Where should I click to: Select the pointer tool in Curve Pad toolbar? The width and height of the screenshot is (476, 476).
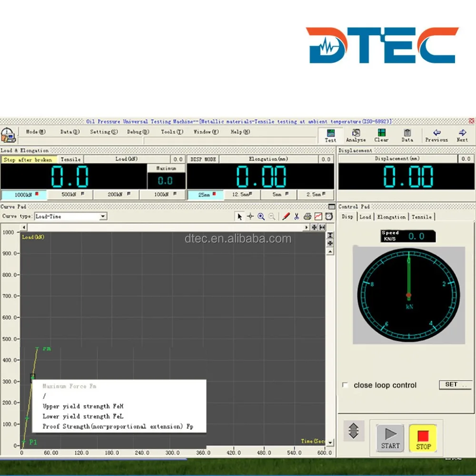pos(239,217)
